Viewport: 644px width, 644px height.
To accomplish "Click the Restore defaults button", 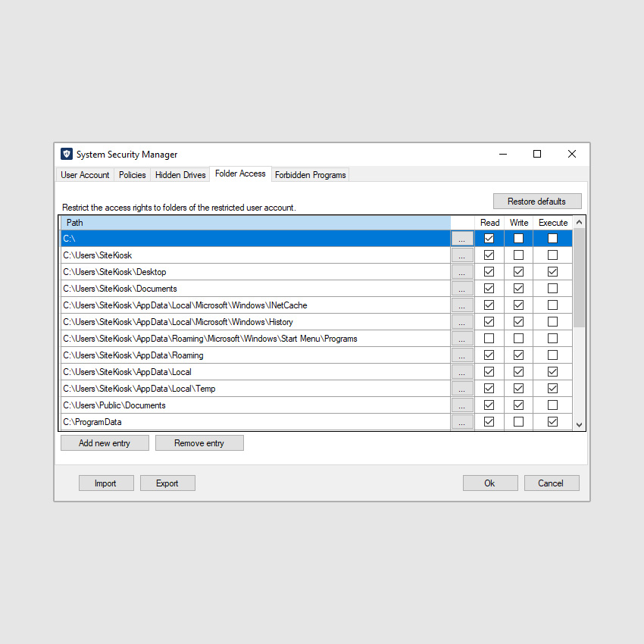I will [536, 202].
